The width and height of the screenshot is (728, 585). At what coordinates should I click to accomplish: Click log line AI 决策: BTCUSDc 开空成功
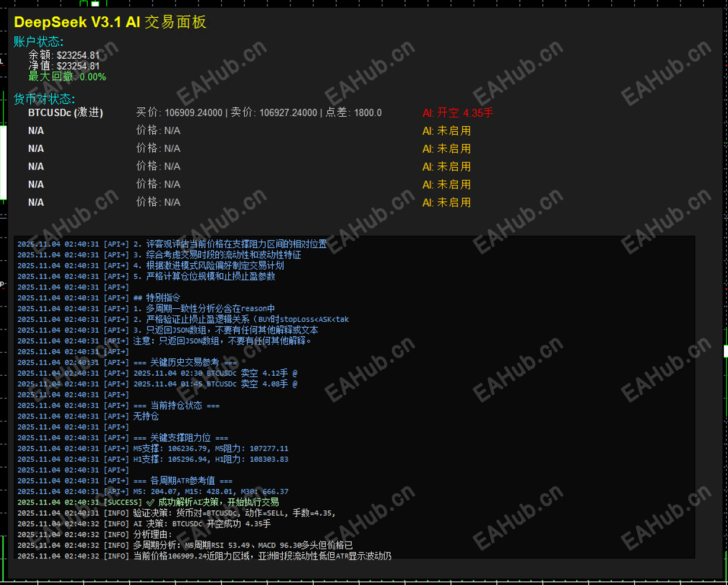coord(144,523)
